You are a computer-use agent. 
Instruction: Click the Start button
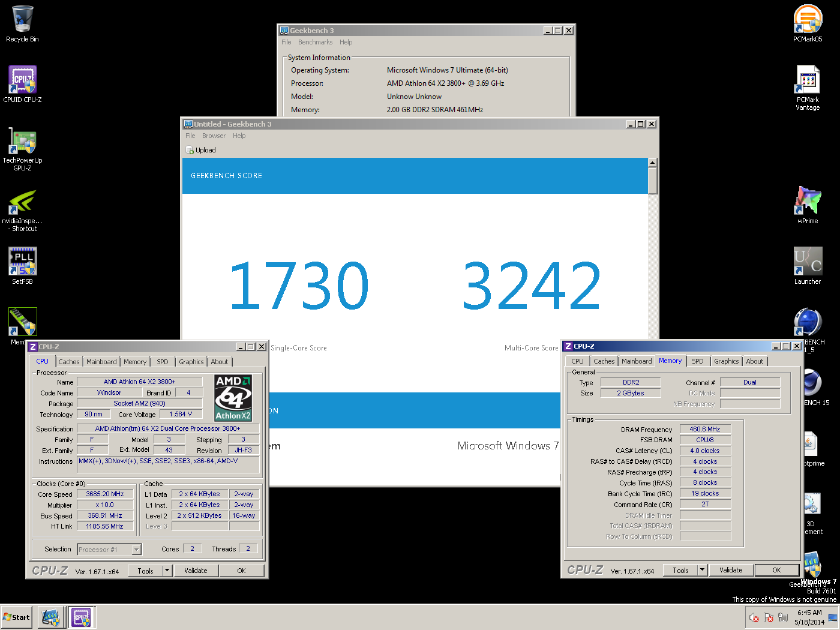[x=16, y=617]
